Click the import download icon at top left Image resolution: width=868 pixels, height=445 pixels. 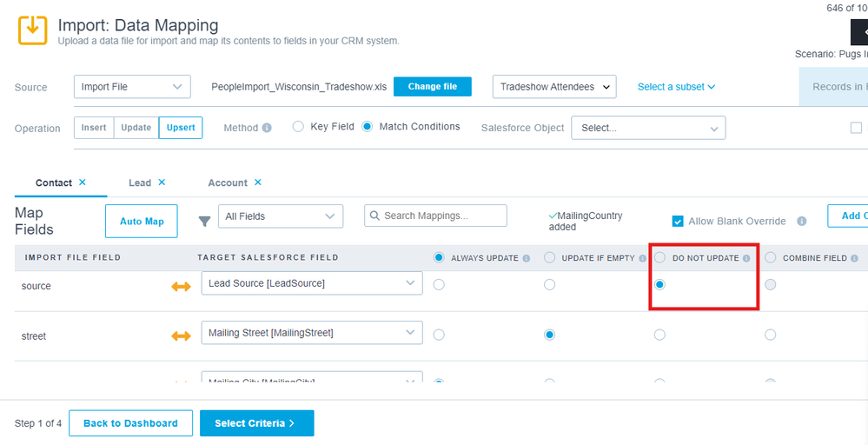click(x=33, y=29)
